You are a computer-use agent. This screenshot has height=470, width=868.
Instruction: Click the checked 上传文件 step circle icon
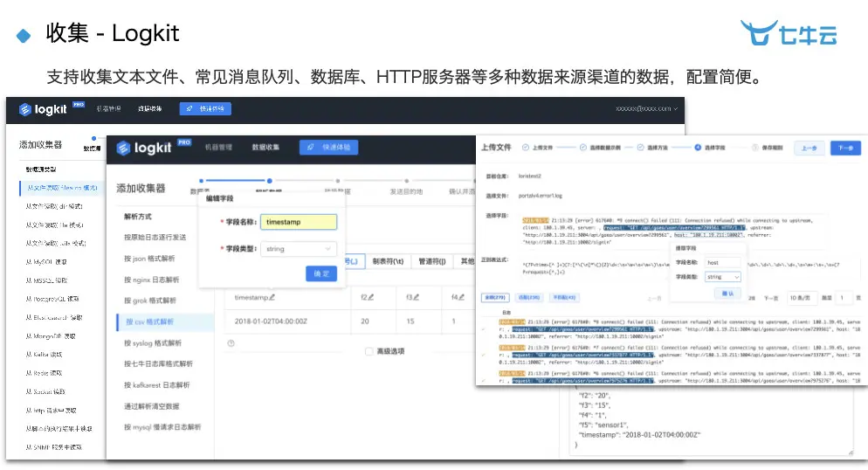pyautogui.click(x=526, y=148)
